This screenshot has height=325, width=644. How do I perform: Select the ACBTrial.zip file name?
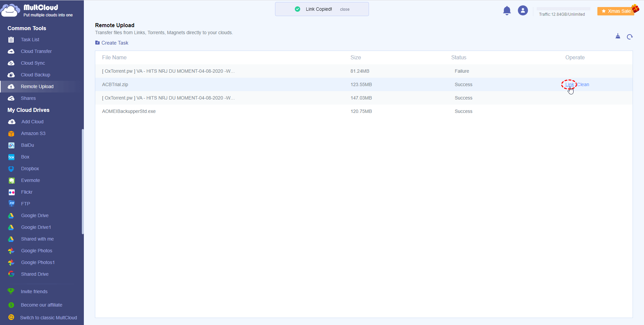pyautogui.click(x=115, y=84)
